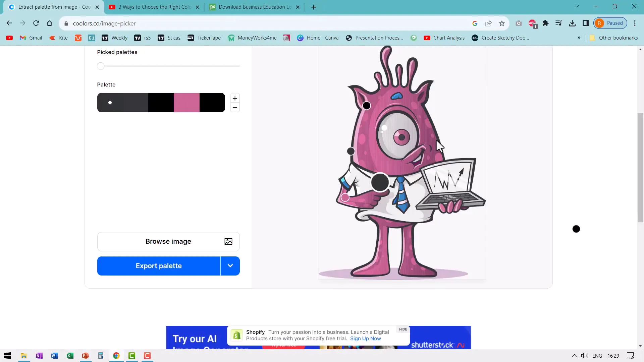Open the notification center icon

pyautogui.click(x=630, y=356)
